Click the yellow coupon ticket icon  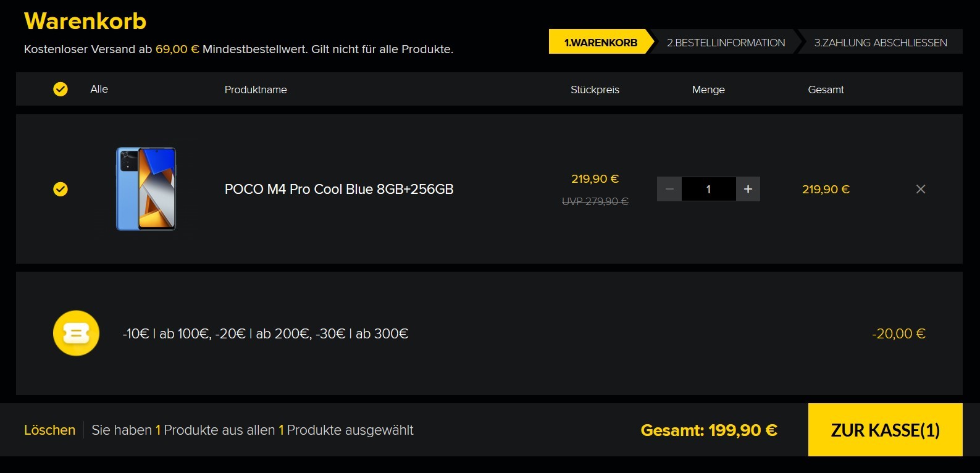tap(76, 333)
